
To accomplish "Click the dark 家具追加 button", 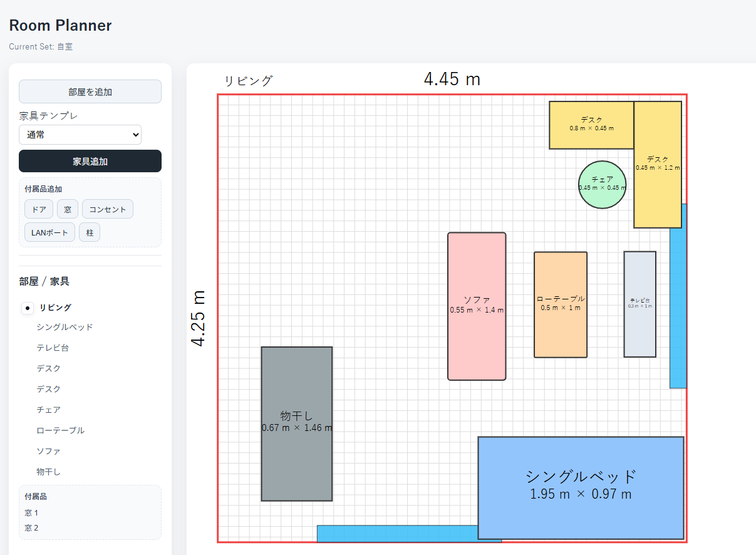I will tap(90, 161).
